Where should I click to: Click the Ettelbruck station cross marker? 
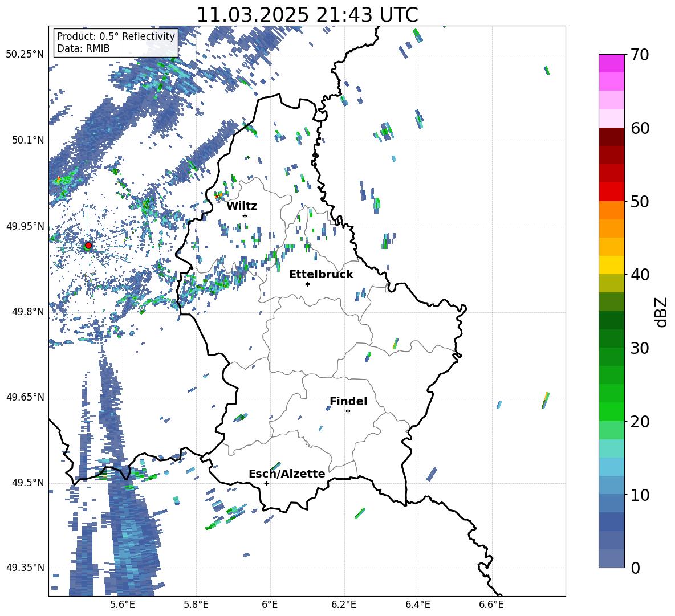(307, 284)
